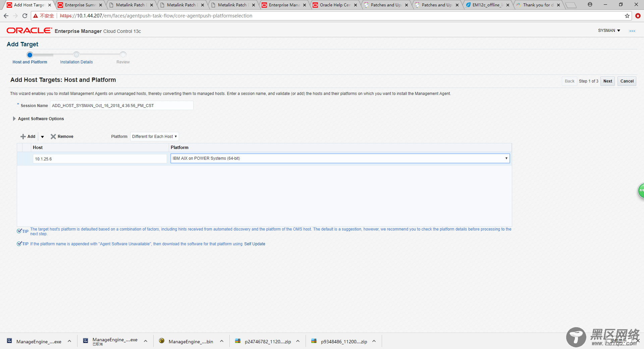Click the Host and Platform train step circle
This screenshot has height=349, width=644.
pyautogui.click(x=30, y=55)
